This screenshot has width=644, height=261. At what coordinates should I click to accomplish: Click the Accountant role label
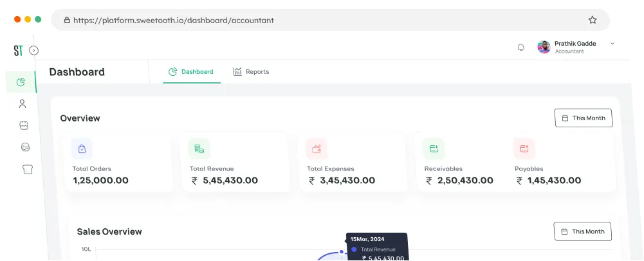(x=569, y=51)
